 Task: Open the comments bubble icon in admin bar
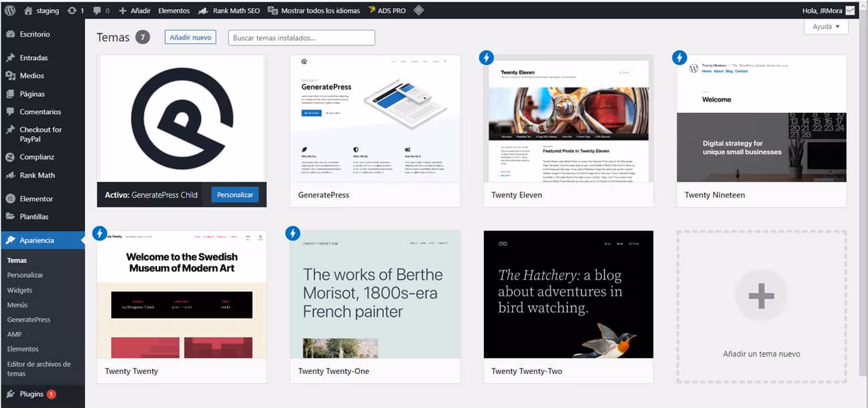(97, 11)
